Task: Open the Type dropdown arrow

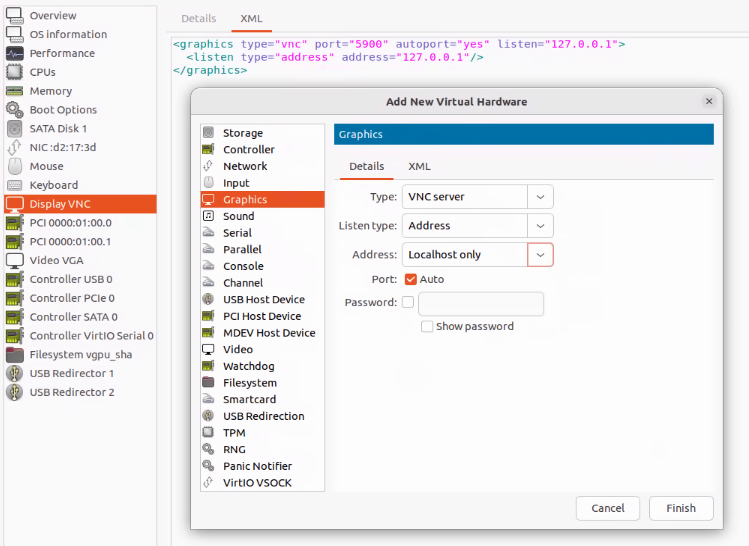Action: [540, 197]
